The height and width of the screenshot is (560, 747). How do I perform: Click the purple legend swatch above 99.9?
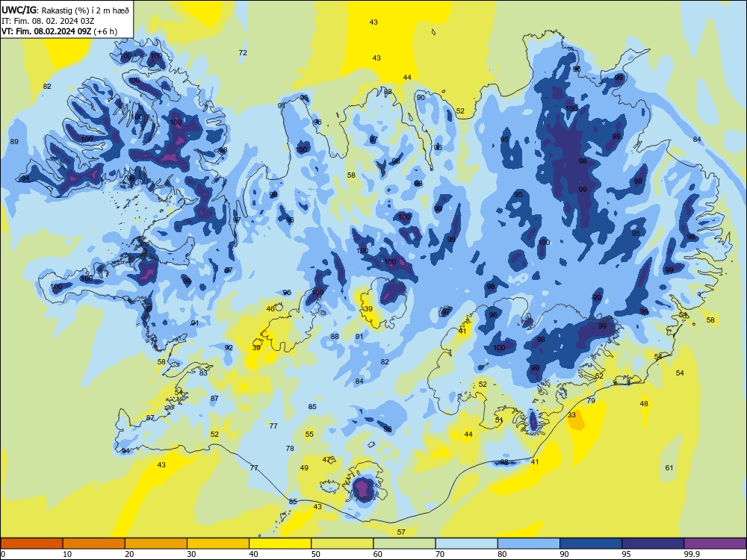pos(715,544)
